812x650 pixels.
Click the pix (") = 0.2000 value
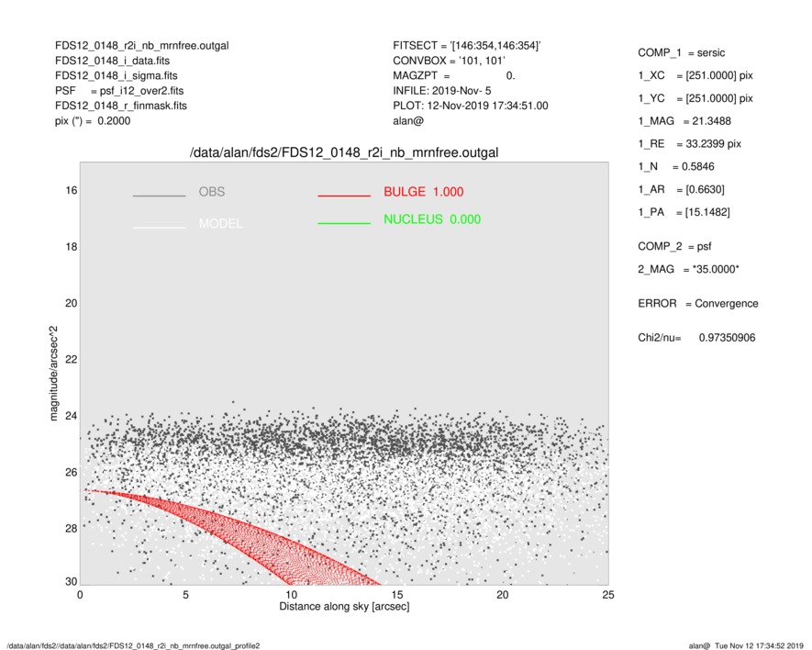point(93,121)
